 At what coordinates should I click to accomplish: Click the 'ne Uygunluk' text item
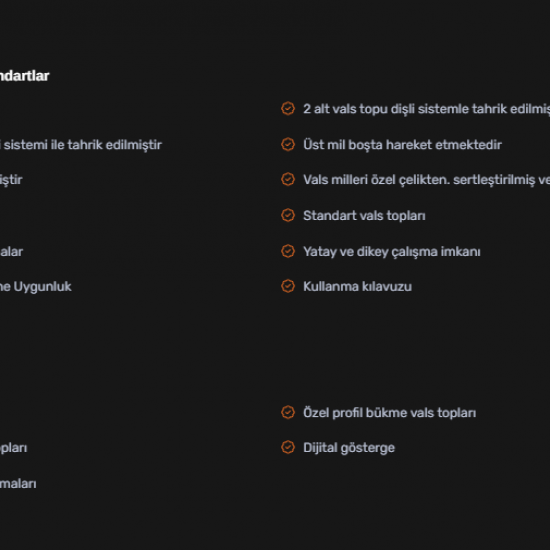(35, 287)
